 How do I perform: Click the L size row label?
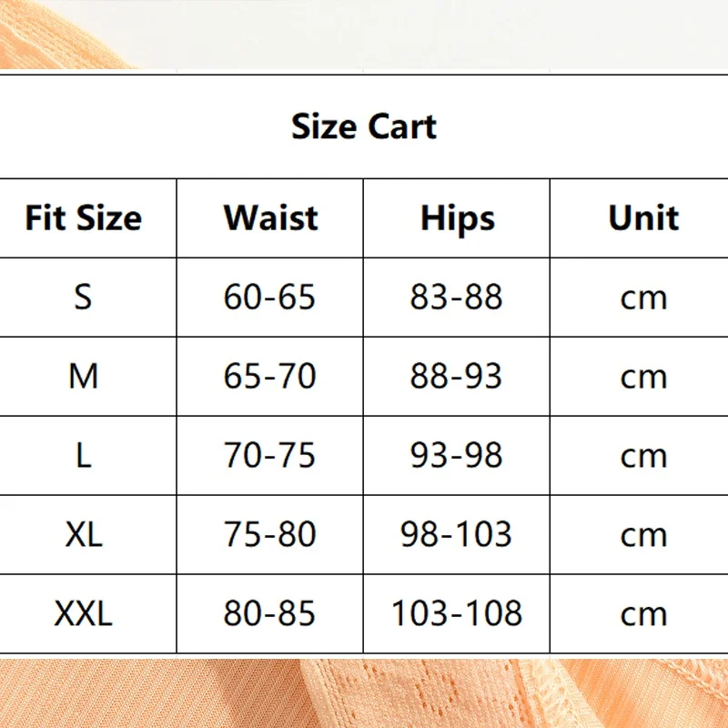(84, 455)
